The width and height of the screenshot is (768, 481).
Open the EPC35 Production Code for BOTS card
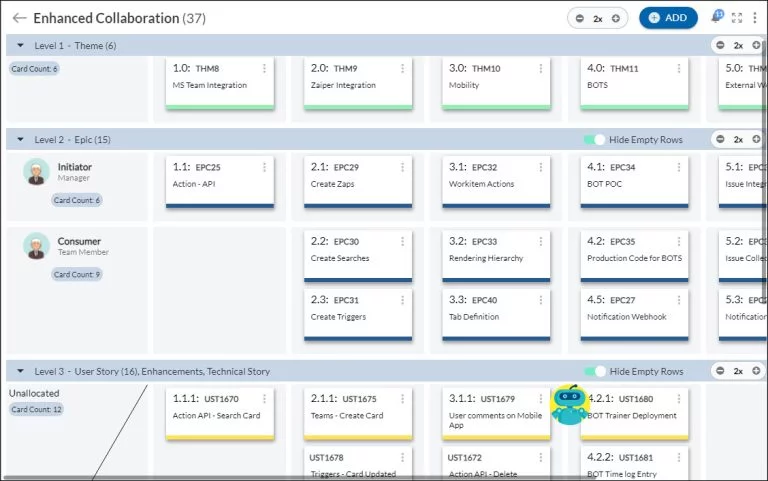click(634, 256)
